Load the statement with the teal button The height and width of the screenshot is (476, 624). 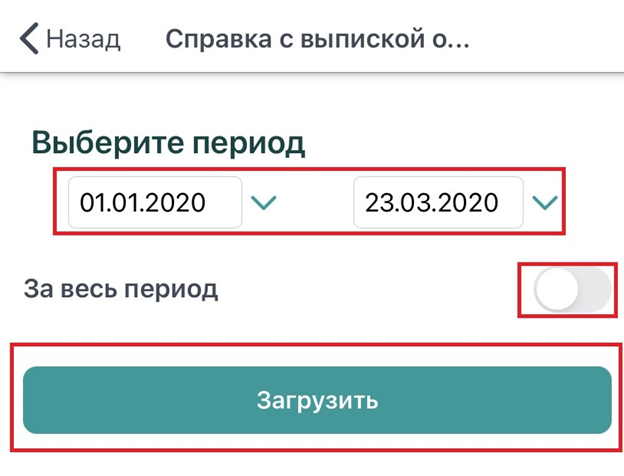coord(316,400)
